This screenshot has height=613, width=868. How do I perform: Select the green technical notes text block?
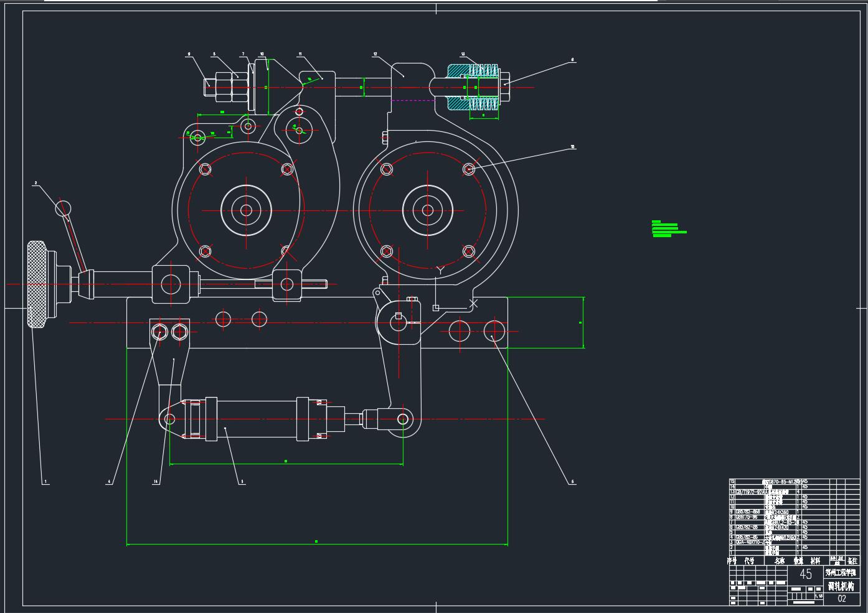[x=668, y=228]
